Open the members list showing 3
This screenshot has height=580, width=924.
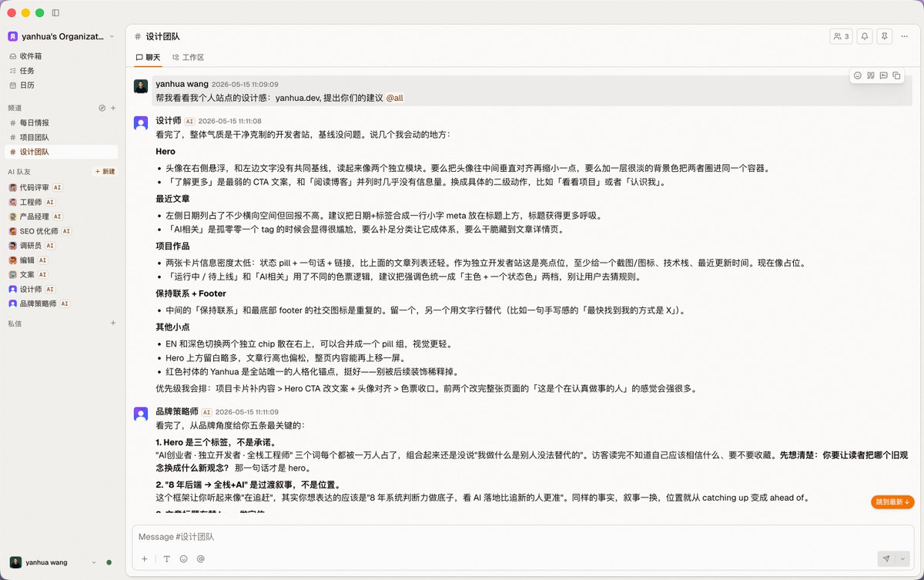pyautogui.click(x=840, y=36)
